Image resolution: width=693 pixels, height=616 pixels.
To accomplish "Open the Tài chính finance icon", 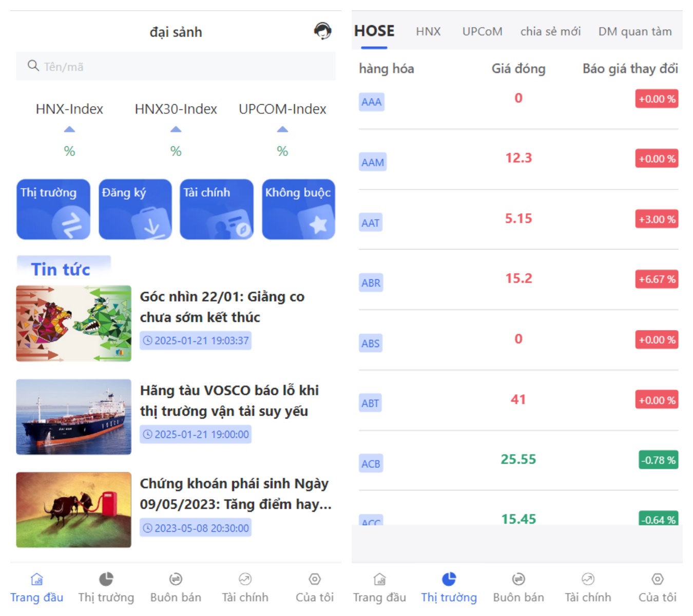I will click(x=244, y=579).
